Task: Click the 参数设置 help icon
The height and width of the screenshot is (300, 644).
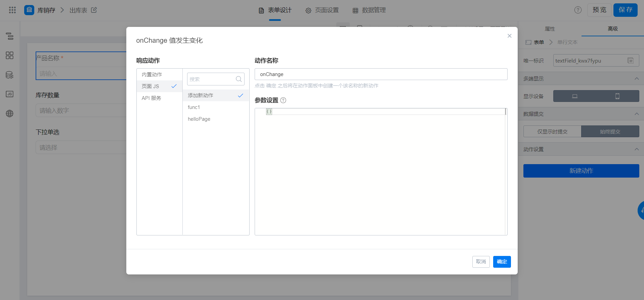Action: pyautogui.click(x=283, y=100)
